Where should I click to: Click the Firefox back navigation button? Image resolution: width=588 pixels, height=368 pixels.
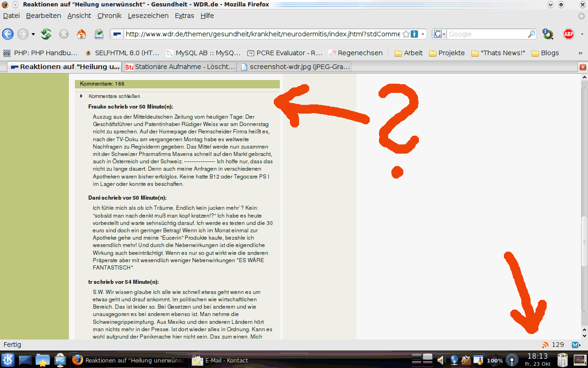[8, 34]
